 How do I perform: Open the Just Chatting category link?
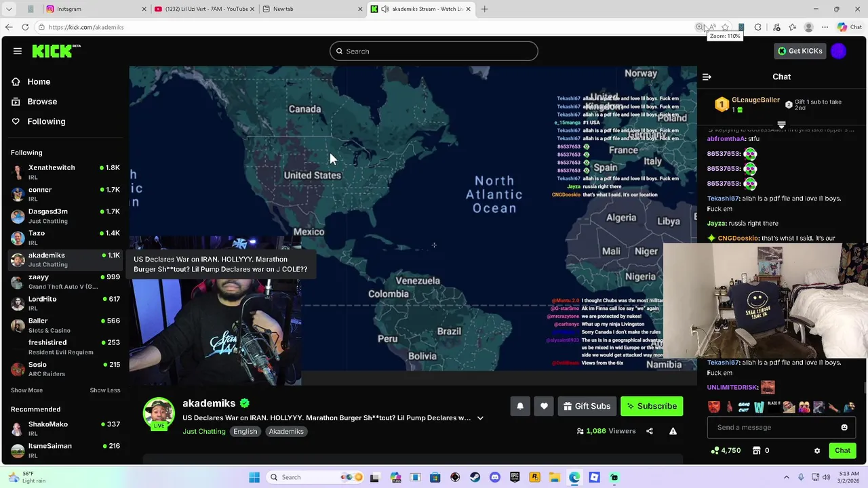(x=203, y=432)
